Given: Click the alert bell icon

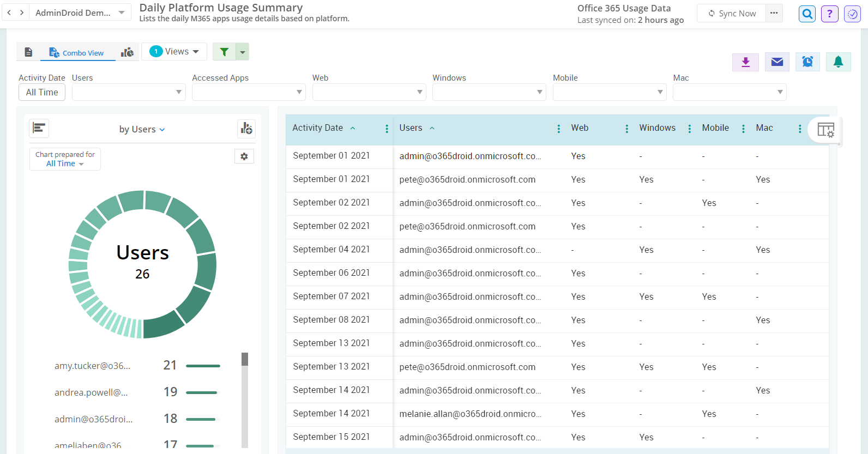Looking at the screenshot, I should point(838,62).
